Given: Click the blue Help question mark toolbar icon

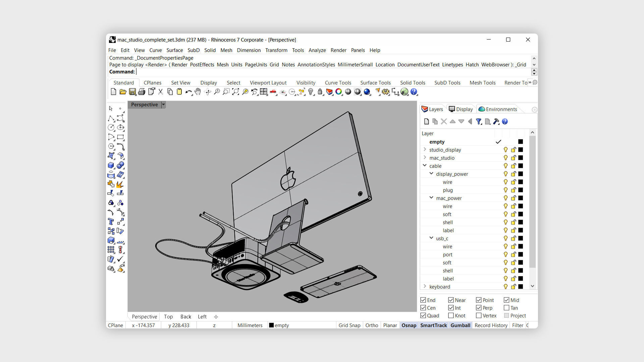Looking at the screenshot, I should (x=414, y=92).
